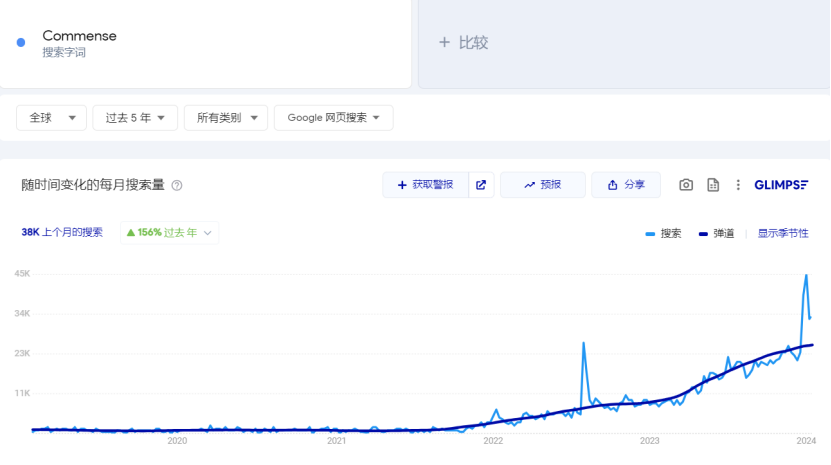Click the 获取警报 button
The width and height of the screenshot is (831, 465).
pos(425,185)
